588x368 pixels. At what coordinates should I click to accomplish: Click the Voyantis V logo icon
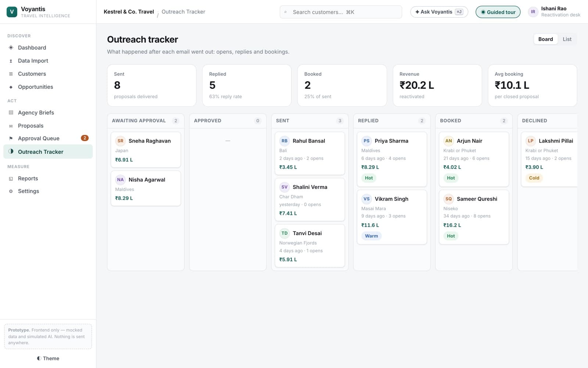12,12
